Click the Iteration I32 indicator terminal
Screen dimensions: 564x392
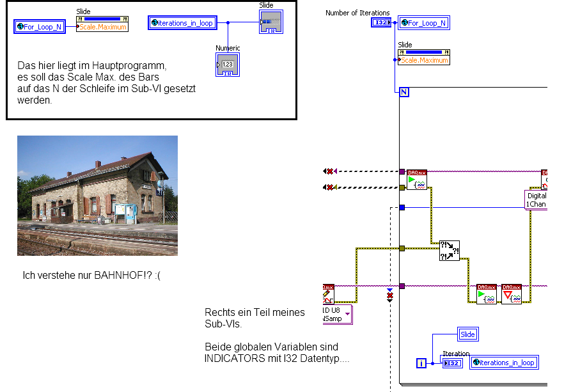pyautogui.click(x=453, y=363)
